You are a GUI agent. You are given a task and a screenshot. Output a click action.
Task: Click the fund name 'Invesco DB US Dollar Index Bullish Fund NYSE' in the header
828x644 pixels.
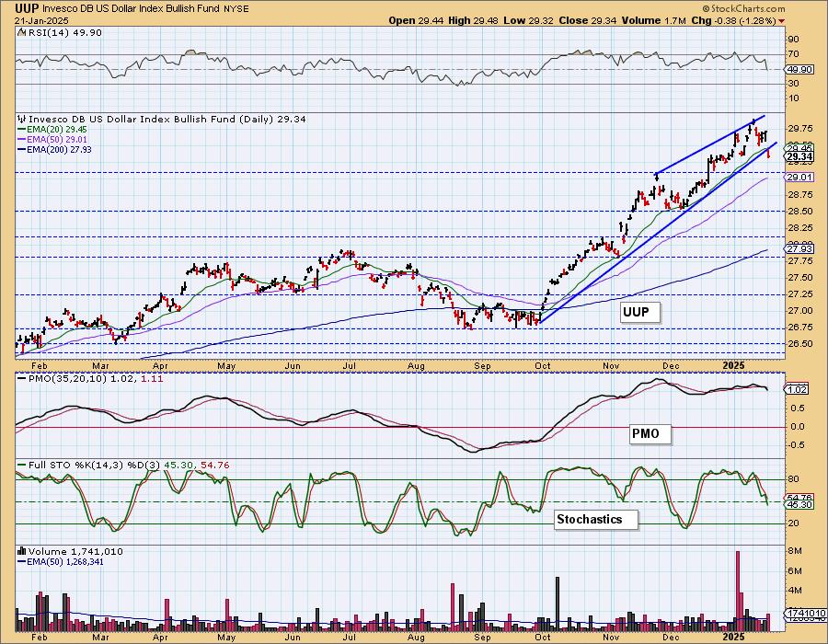pyautogui.click(x=145, y=9)
